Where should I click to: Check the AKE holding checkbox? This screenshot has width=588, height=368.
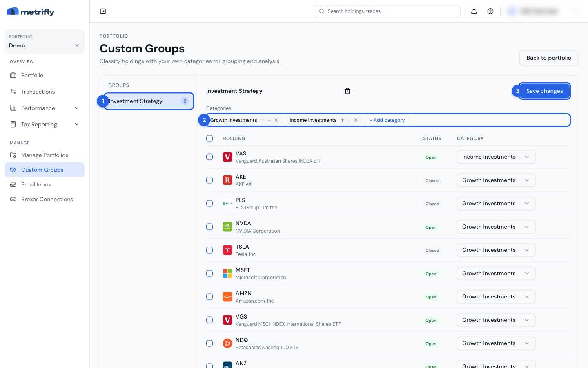209,180
